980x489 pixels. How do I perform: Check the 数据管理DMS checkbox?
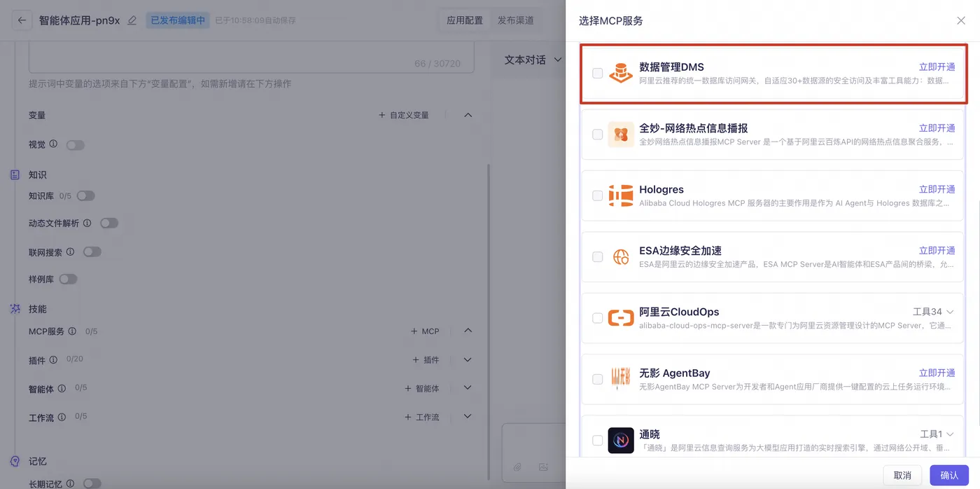point(597,73)
